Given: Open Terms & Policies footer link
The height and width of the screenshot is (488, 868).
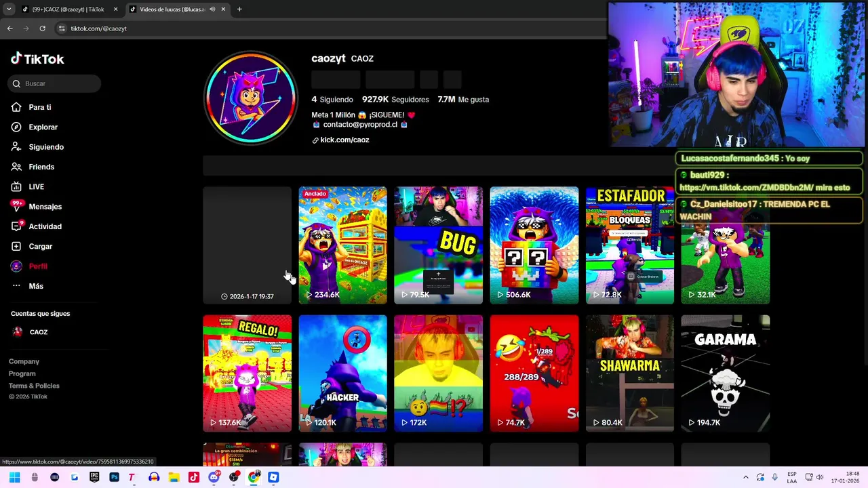Looking at the screenshot, I should [x=34, y=386].
